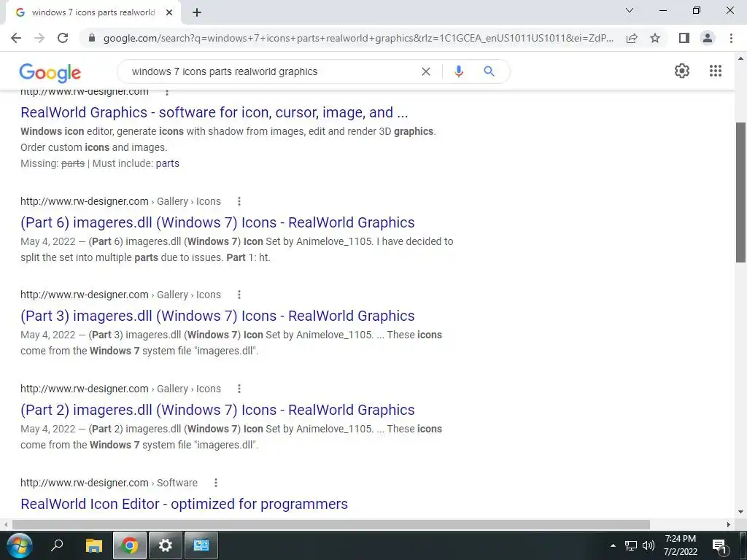Open the Chrome three-dot menu

coord(731,38)
